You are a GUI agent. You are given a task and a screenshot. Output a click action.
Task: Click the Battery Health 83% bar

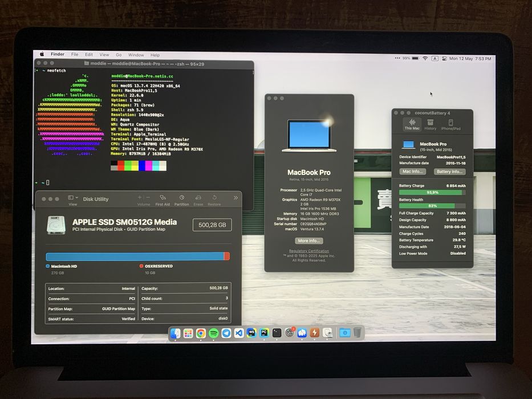(432, 206)
